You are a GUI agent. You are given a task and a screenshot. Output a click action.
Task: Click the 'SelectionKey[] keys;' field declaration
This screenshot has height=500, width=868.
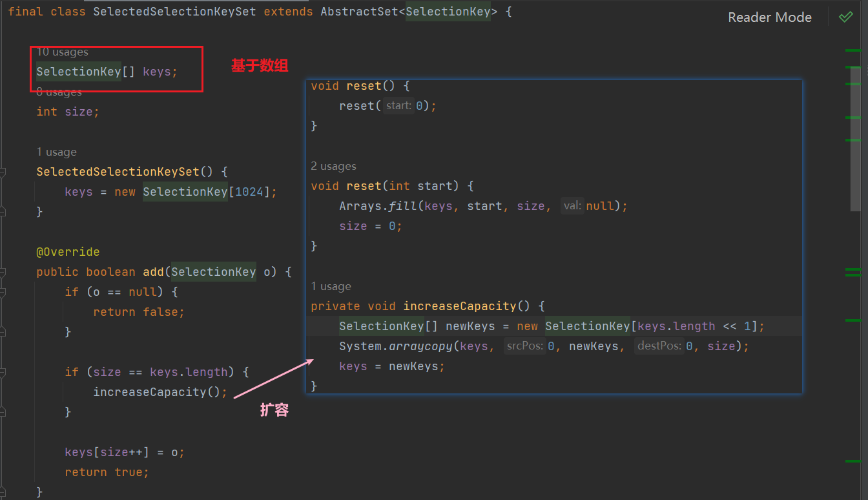click(x=107, y=72)
